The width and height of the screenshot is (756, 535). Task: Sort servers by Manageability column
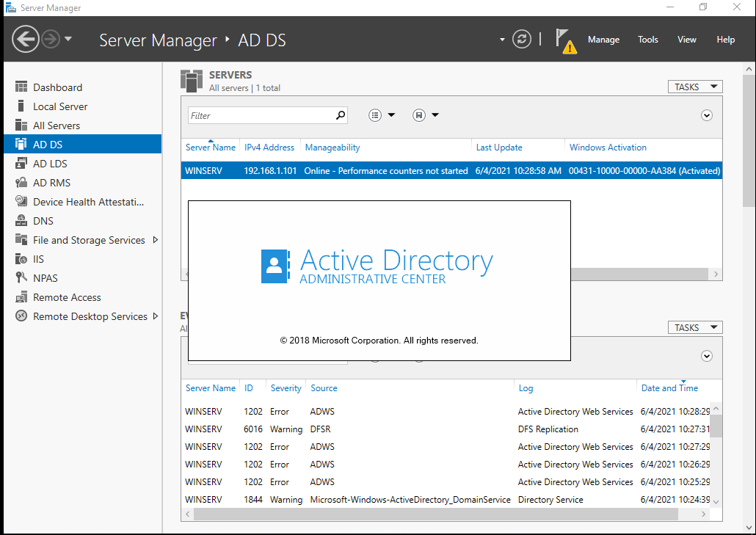(332, 148)
